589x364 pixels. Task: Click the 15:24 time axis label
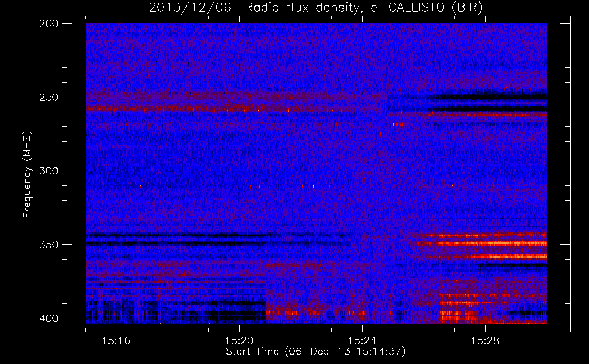pos(362,341)
